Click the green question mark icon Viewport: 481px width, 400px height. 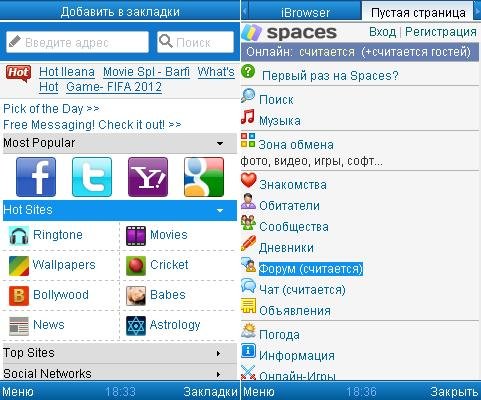248,72
